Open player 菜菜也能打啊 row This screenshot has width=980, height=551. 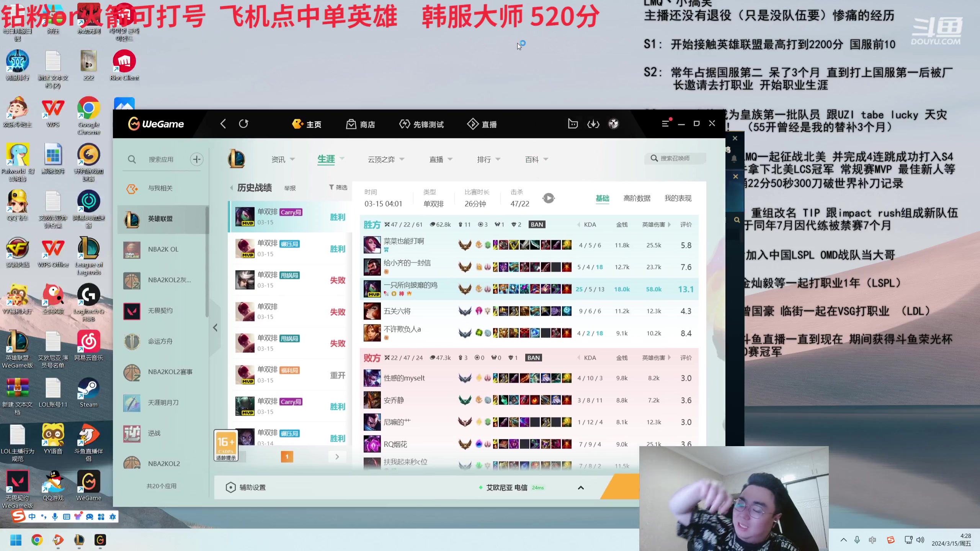coord(529,245)
